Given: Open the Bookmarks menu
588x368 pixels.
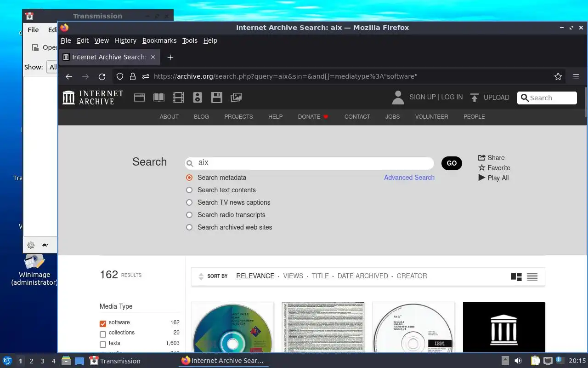Looking at the screenshot, I should click(159, 40).
